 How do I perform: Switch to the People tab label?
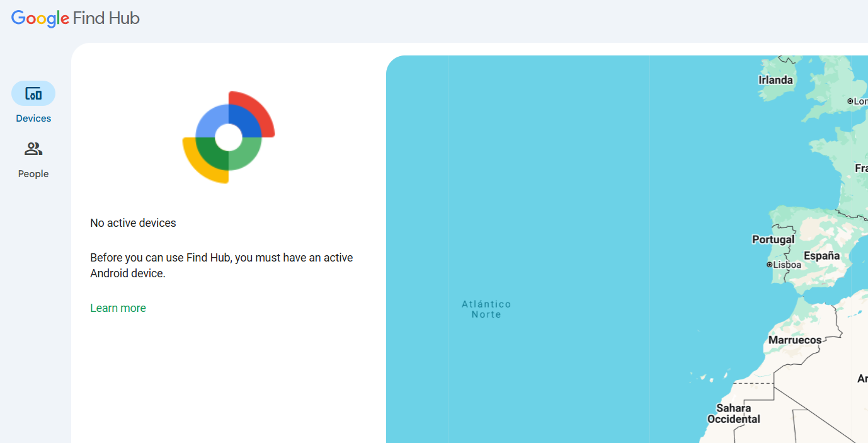point(33,174)
